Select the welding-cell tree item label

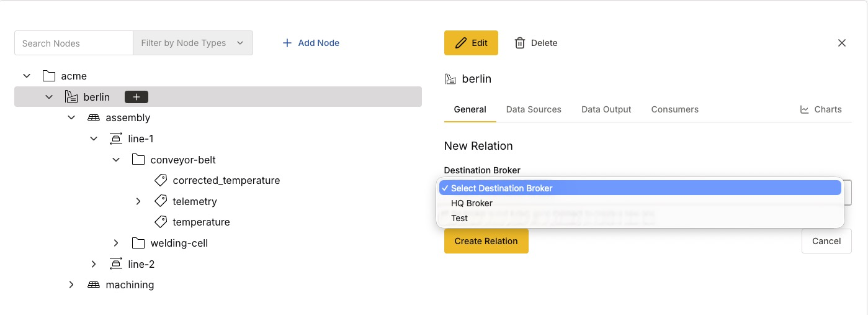point(179,243)
